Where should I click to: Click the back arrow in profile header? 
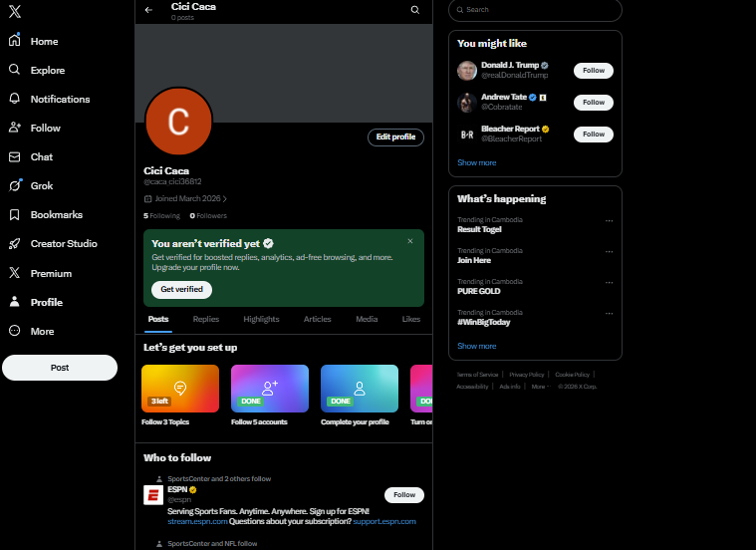148,10
